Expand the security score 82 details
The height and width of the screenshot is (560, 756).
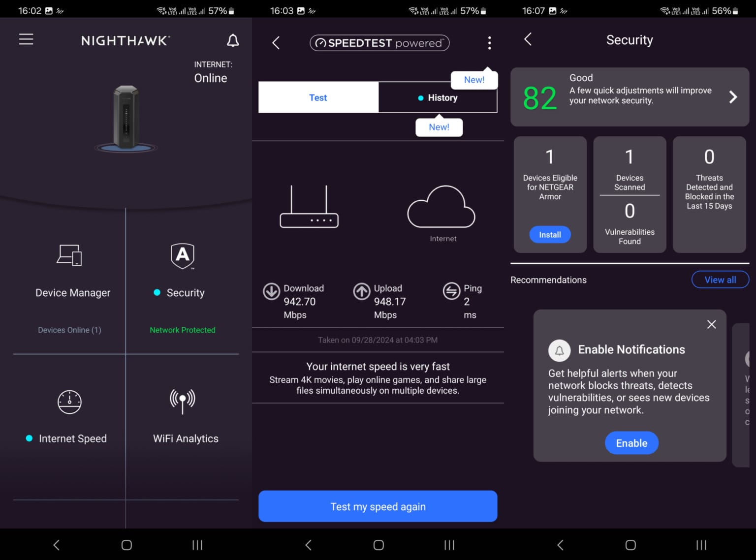(630, 96)
